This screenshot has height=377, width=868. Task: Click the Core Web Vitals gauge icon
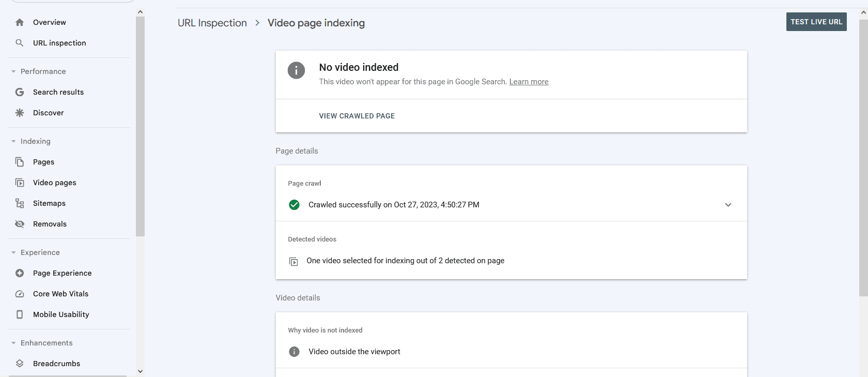[20, 294]
